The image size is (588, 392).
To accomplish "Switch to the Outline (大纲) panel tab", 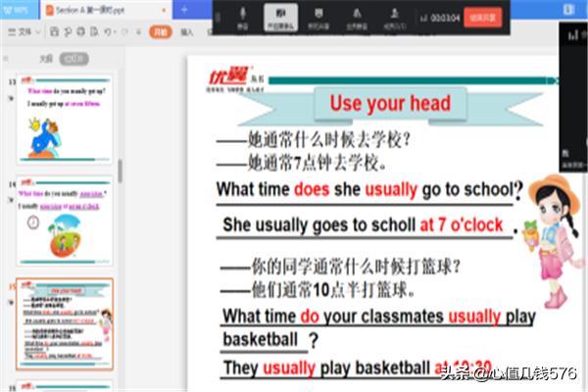I will (46, 59).
